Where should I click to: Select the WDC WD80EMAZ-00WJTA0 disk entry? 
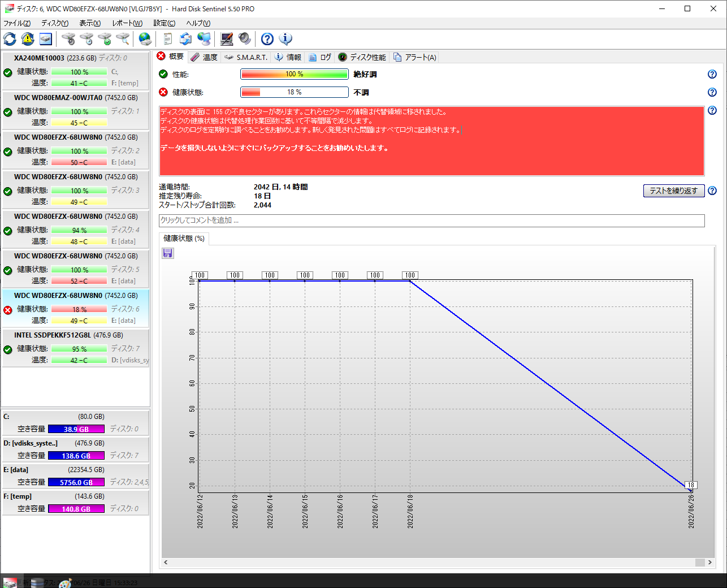click(76, 110)
